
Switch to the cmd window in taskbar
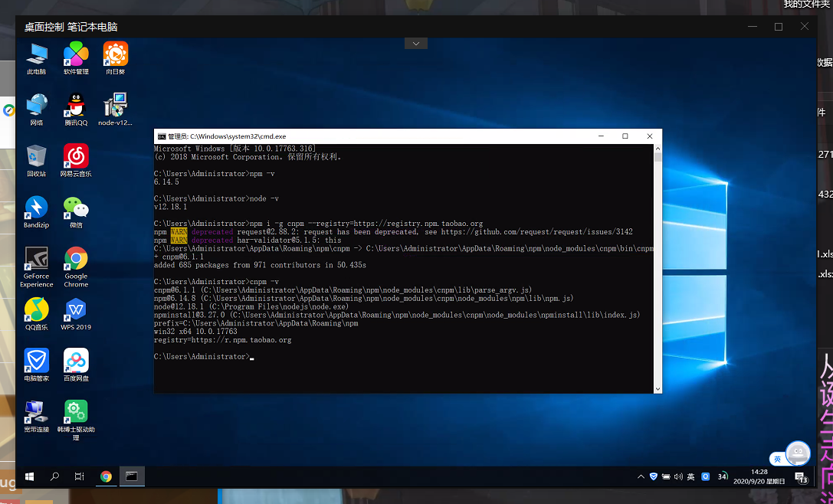132,476
